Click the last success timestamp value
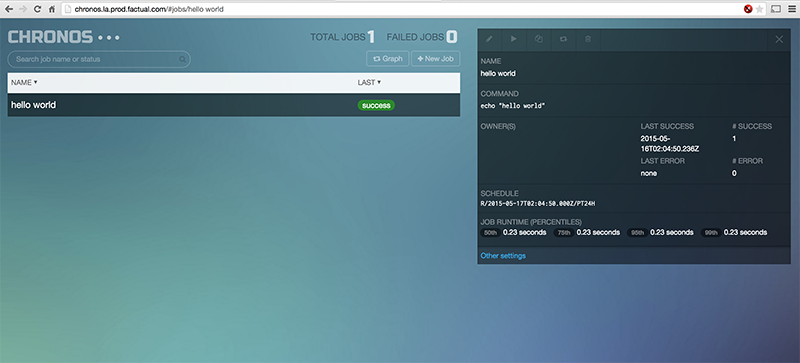This screenshot has height=363, width=800. click(x=670, y=143)
